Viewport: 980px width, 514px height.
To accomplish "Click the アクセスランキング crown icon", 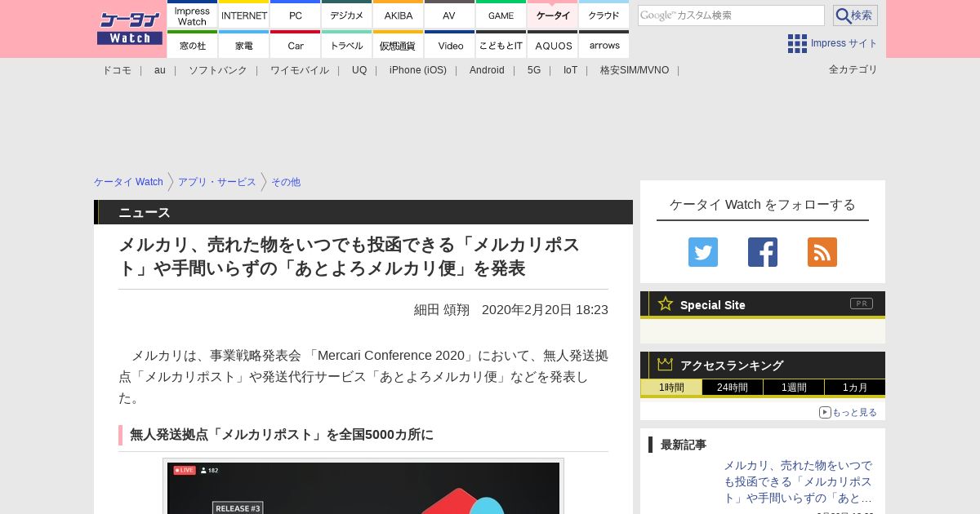I will (x=665, y=365).
